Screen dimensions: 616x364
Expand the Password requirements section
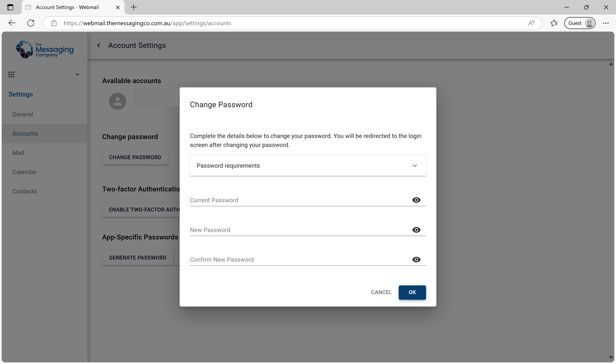[415, 166]
